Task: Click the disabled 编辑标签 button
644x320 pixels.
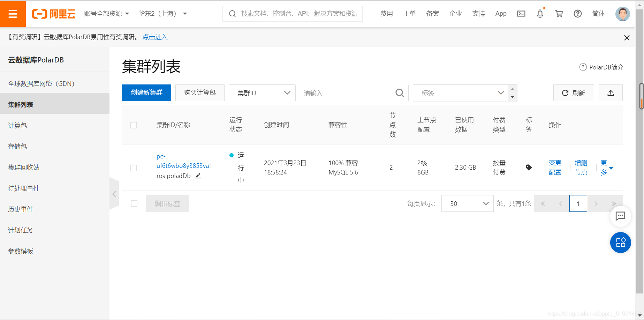Action: (167, 203)
